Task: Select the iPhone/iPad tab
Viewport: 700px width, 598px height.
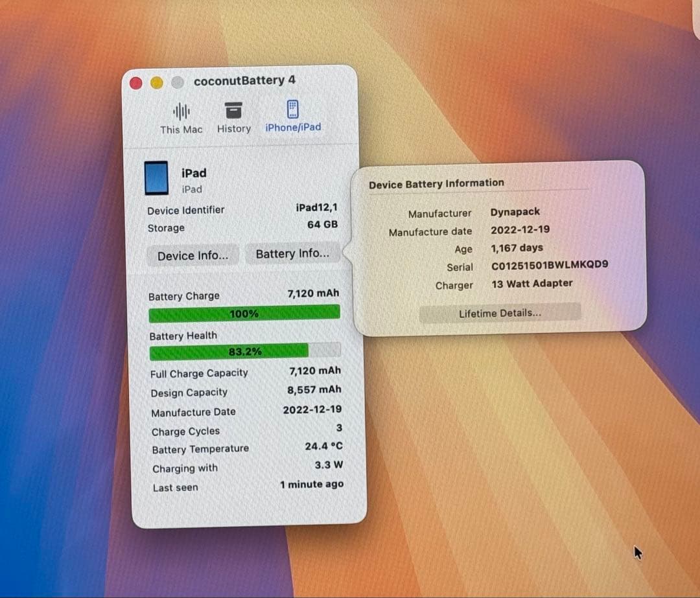Action: click(293, 117)
